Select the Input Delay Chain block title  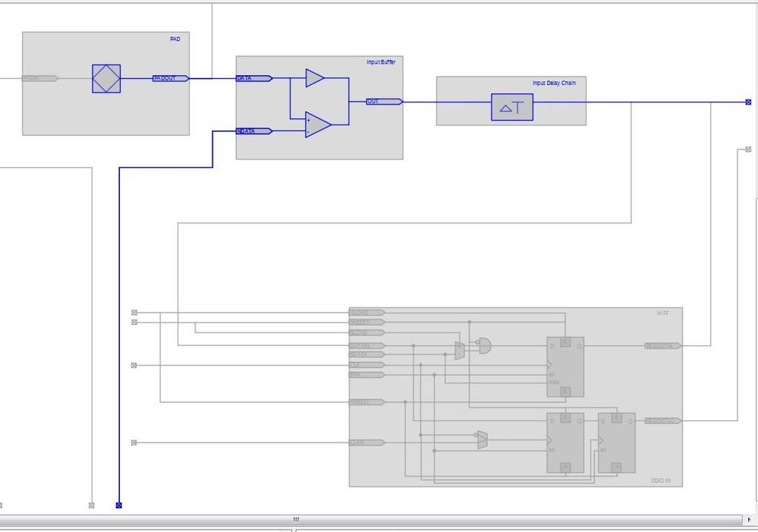(x=554, y=83)
